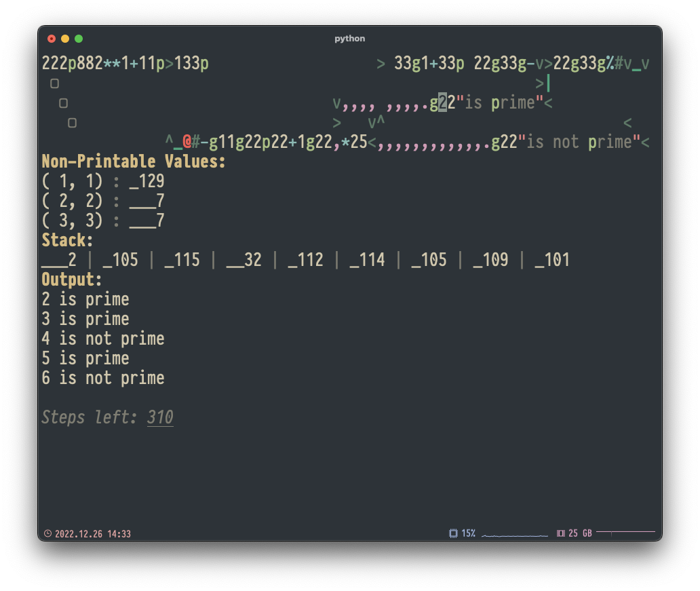Screen dimensions: 700x591
Task: Click the code segment '22g33g-v'
Action: 509,63
